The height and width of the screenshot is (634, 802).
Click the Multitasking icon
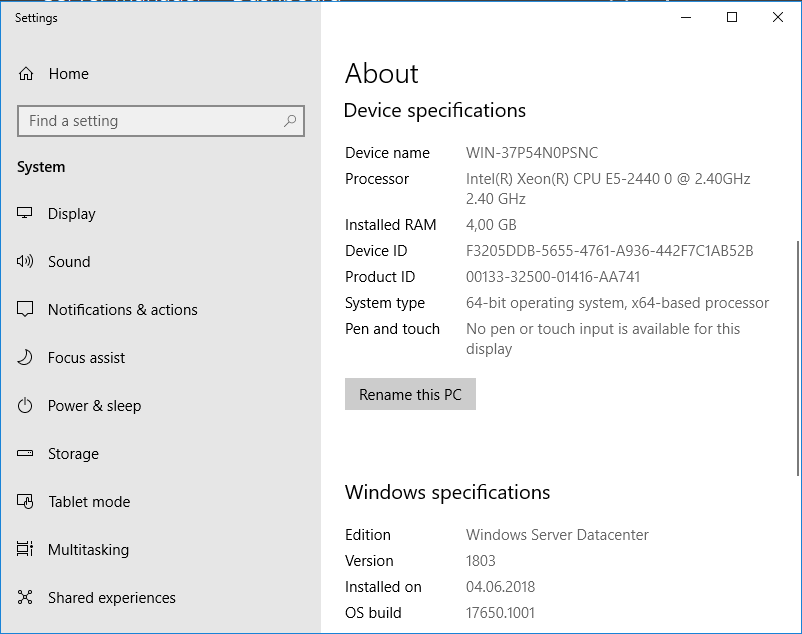click(25, 549)
